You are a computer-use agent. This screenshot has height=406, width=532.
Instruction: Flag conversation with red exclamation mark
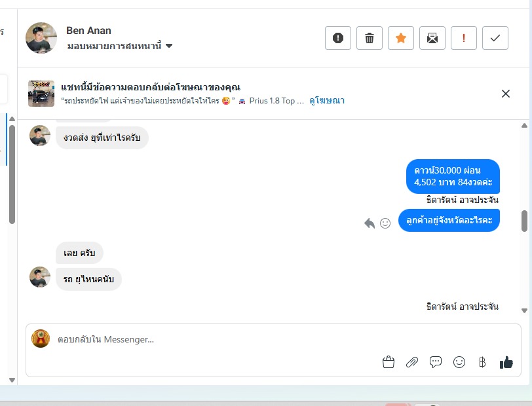[464, 38]
